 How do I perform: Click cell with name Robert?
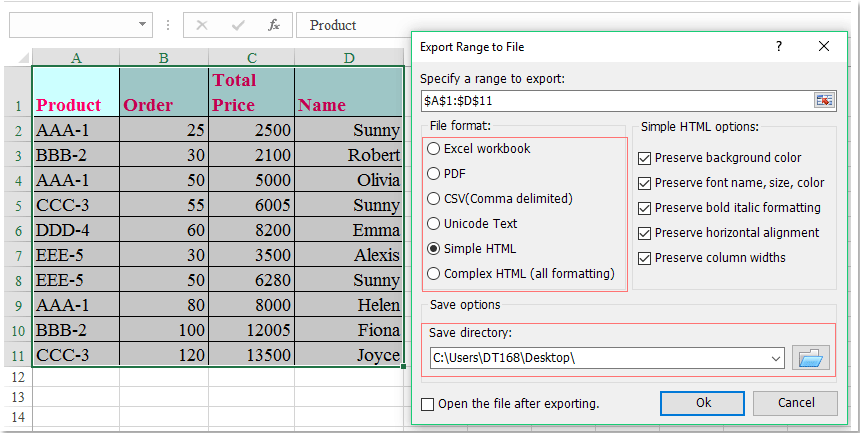tap(349, 155)
